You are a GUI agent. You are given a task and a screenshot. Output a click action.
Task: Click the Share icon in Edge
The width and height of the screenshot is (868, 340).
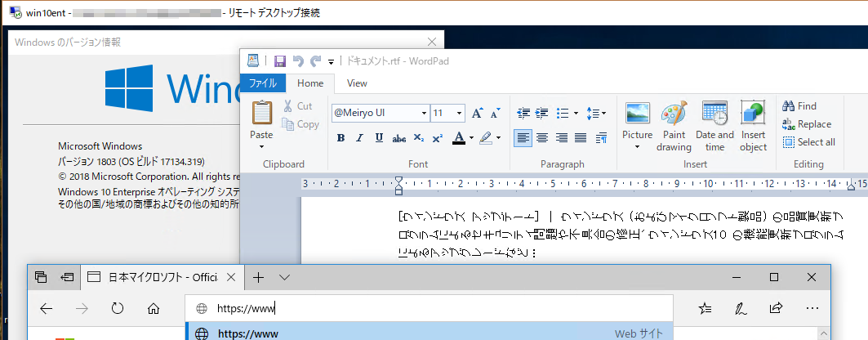tap(776, 308)
